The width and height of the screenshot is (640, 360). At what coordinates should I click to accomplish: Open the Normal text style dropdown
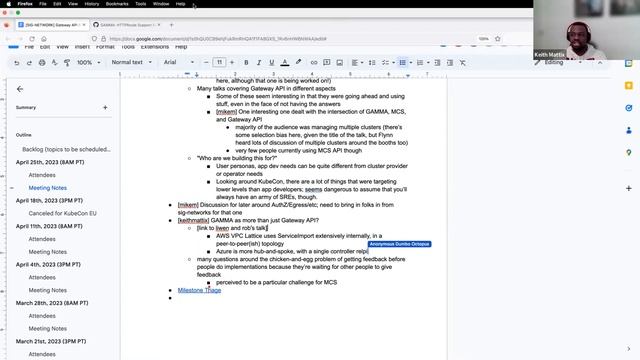click(x=131, y=62)
